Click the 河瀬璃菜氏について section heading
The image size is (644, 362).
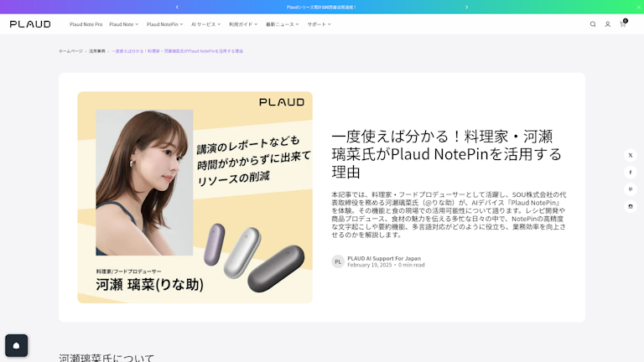pyautogui.click(x=106, y=358)
